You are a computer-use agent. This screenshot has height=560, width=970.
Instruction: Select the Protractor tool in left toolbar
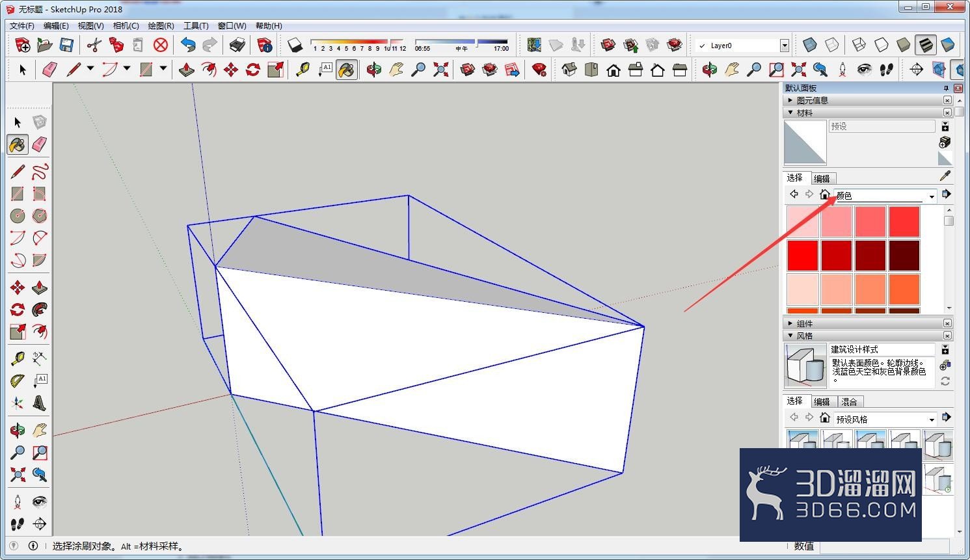coord(18,380)
